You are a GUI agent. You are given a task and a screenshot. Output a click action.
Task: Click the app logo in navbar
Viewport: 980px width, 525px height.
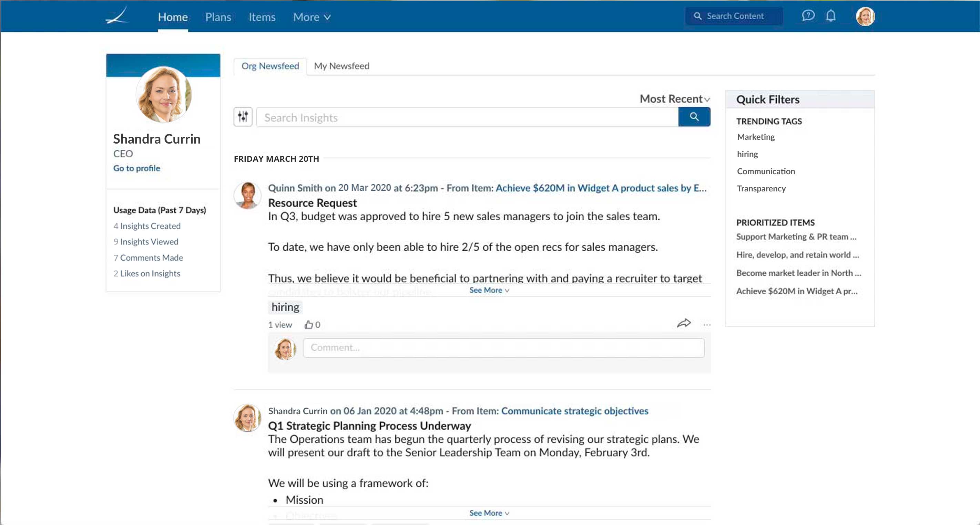[x=117, y=16]
